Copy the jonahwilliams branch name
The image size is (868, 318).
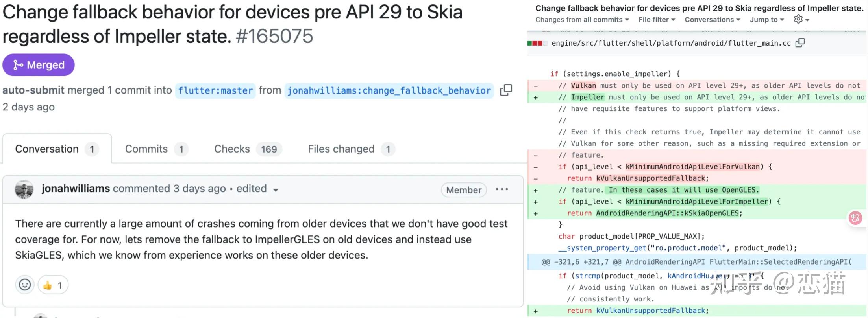pos(506,90)
